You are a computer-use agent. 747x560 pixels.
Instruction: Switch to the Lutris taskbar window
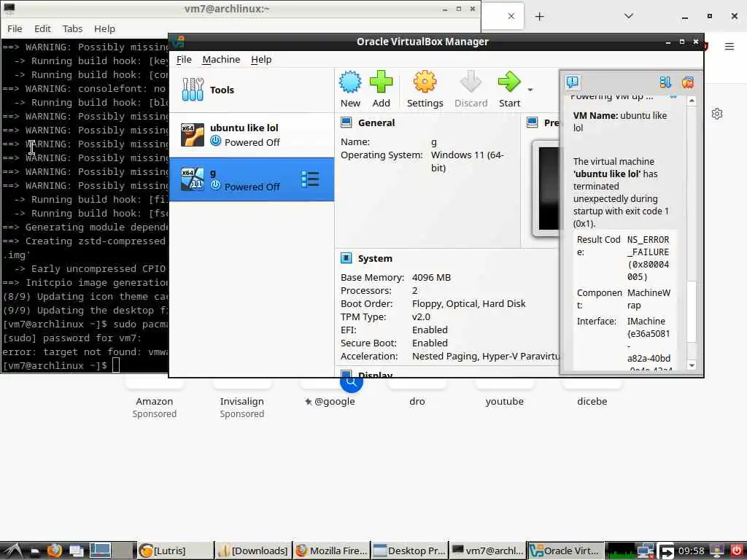coord(175,551)
